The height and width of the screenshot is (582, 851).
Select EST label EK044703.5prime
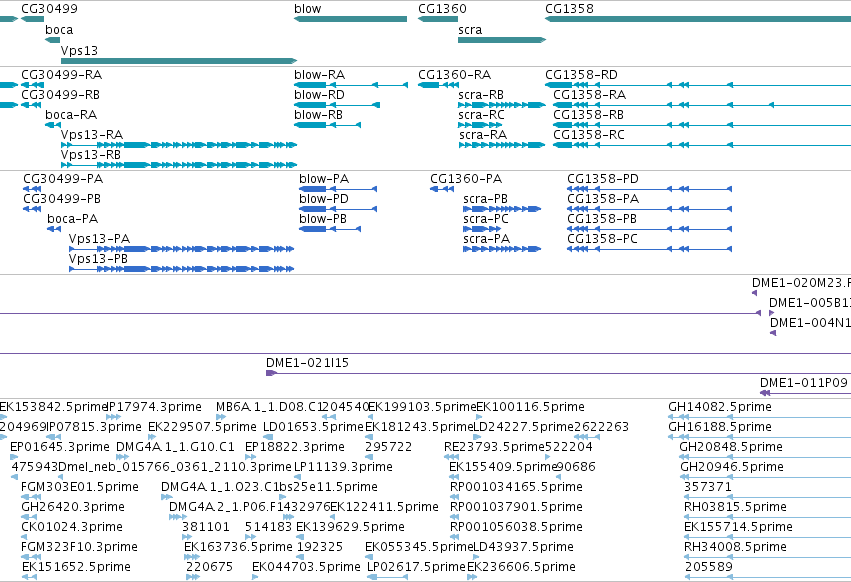pos(306,567)
